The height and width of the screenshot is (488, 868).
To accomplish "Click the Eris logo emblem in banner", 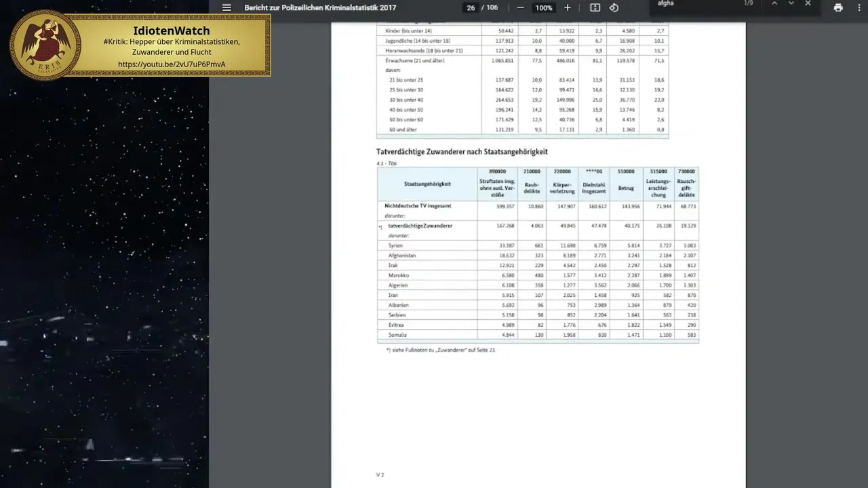I will [45, 45].
